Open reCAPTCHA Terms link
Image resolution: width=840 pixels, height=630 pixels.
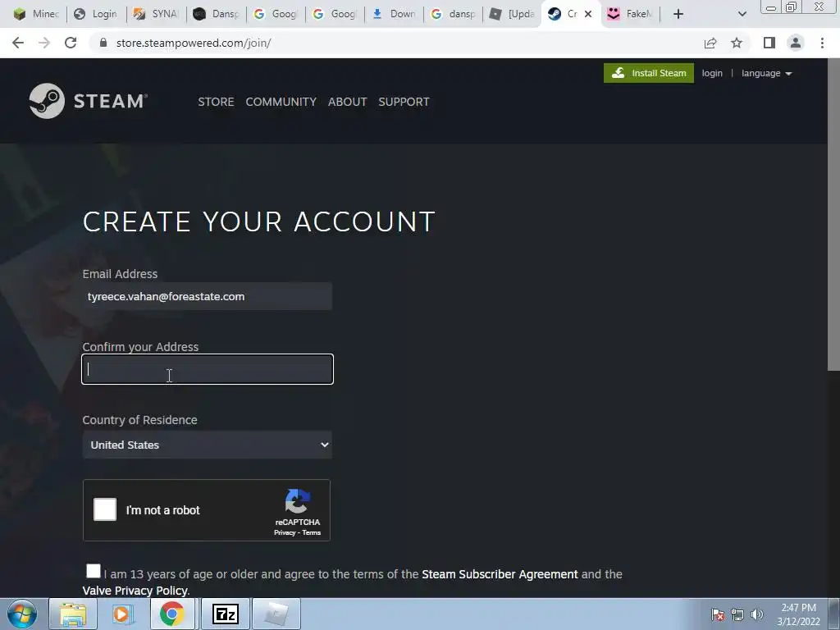click(x=311, y=532)
